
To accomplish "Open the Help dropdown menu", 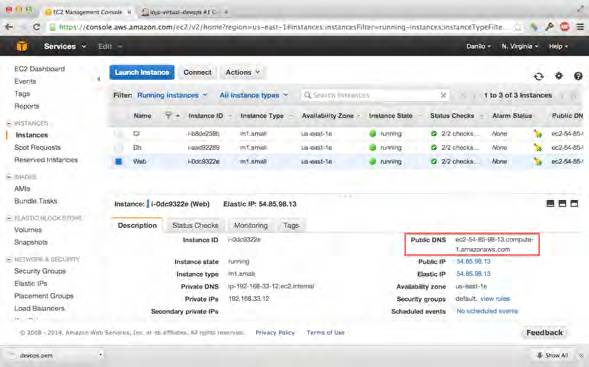I will [x=558, y=46].
